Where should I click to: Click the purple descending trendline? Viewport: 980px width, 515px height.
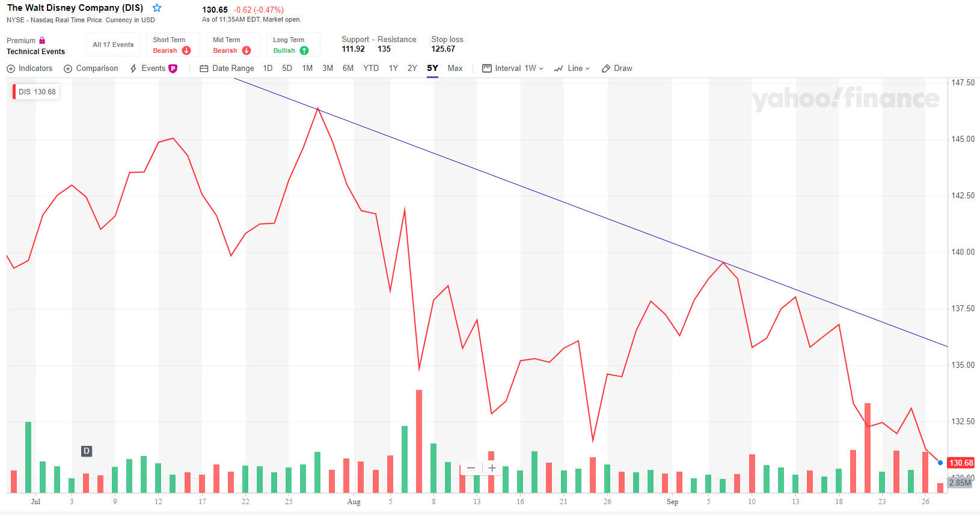click(589, 212)
